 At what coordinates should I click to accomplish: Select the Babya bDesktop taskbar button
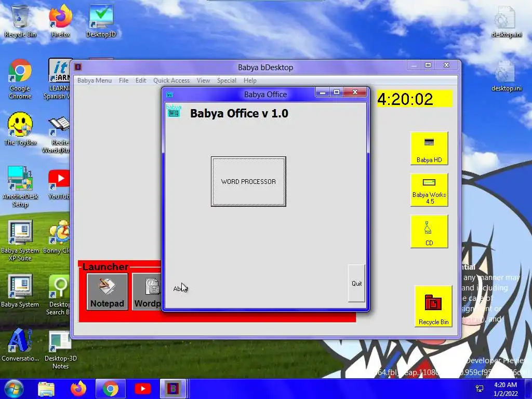[173, 389]
